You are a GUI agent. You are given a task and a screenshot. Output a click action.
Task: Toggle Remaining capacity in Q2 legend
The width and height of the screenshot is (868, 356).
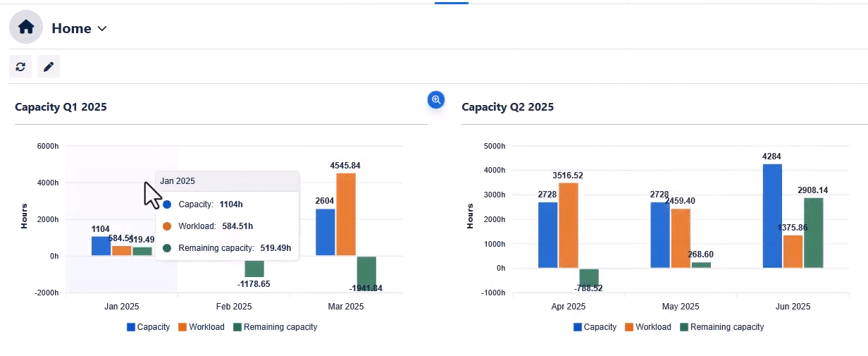(x=722, y=327)
